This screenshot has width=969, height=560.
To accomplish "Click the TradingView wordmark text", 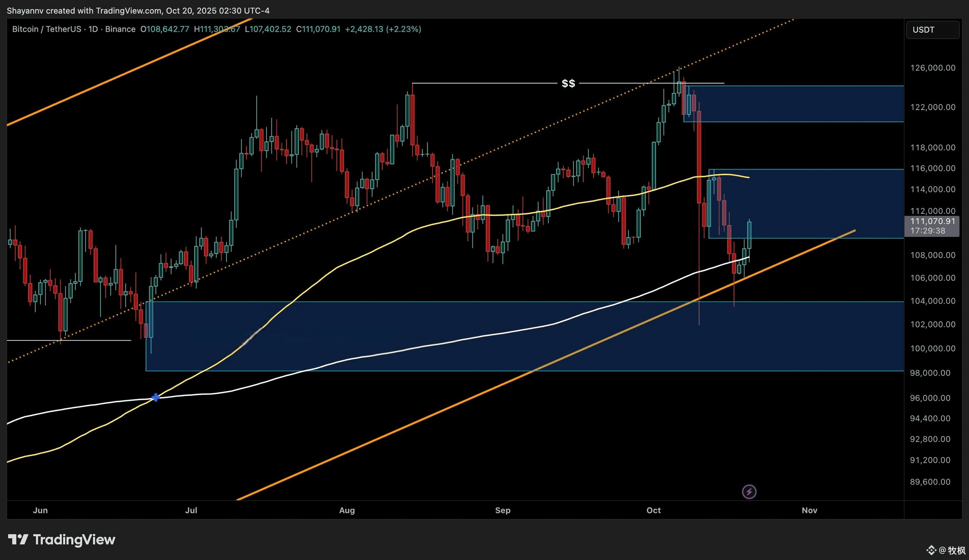I will (74, 540).
